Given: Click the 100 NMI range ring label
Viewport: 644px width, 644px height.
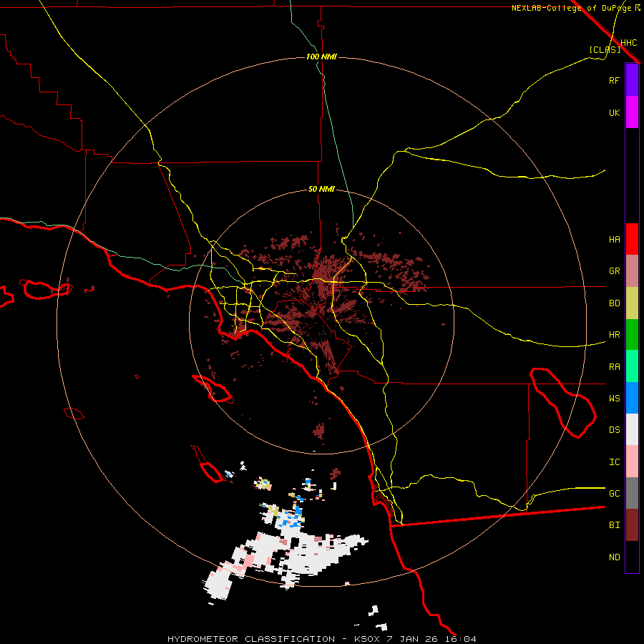Looking at the screenshot, I should click(x=321, y=57).
